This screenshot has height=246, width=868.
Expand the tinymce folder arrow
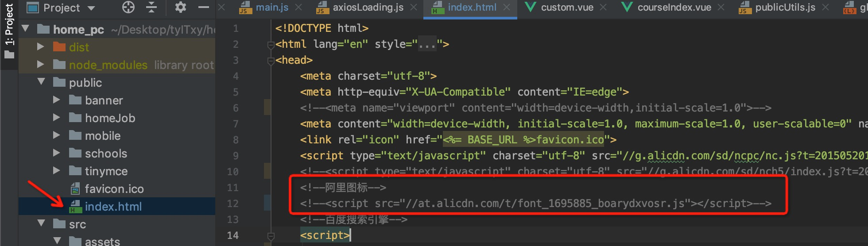tap(57, 171)
